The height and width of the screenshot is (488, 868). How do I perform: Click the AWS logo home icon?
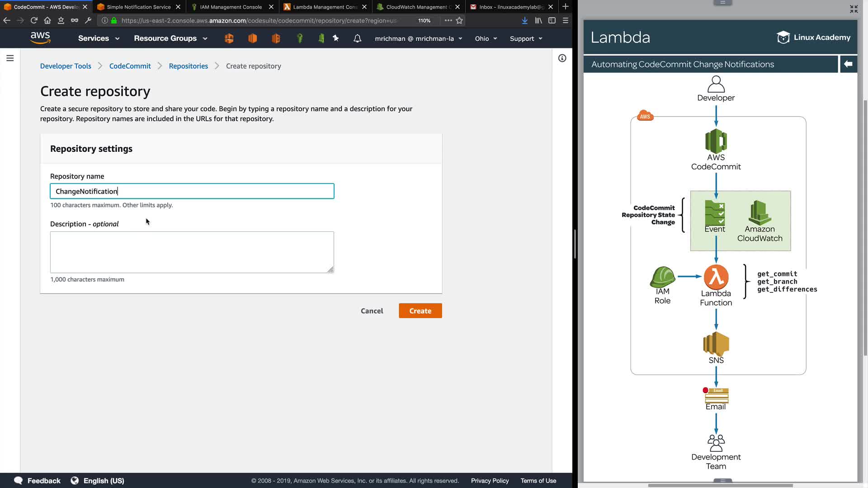point(40,38)
